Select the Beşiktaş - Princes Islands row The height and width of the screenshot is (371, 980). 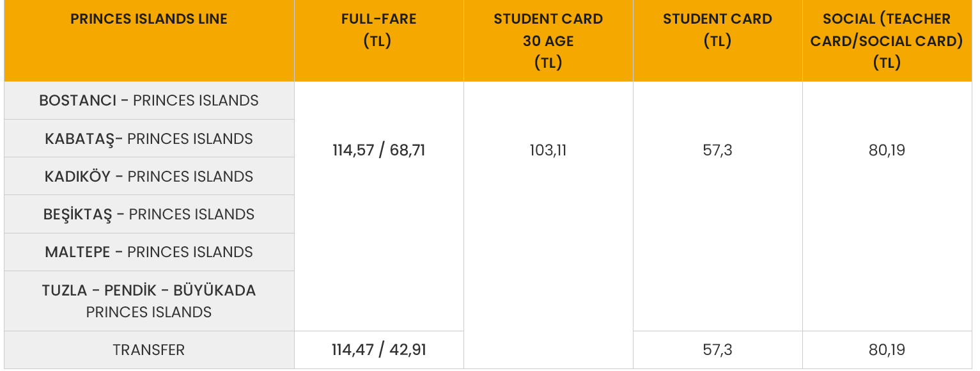pyautogui.click(x=149, y=214)
